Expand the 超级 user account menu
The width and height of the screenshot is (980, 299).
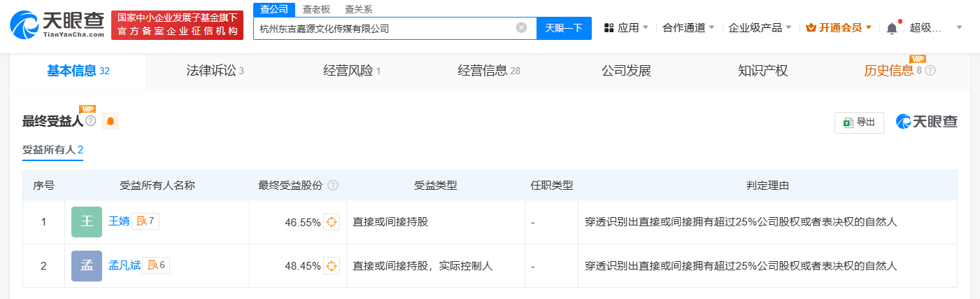935,28
